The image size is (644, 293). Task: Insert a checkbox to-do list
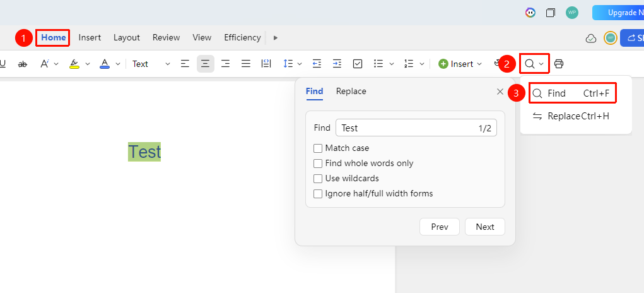pyautogui.click(x=358, y=64)
